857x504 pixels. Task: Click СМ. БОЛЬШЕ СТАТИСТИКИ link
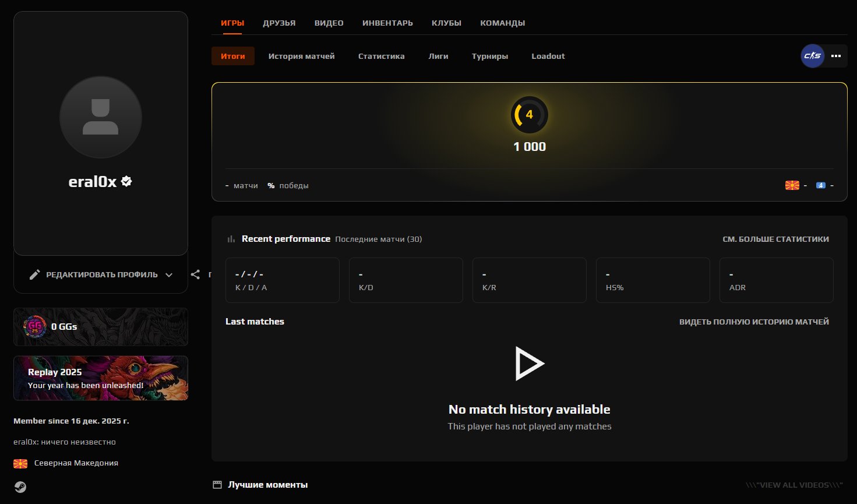click(x=775, y=239)
